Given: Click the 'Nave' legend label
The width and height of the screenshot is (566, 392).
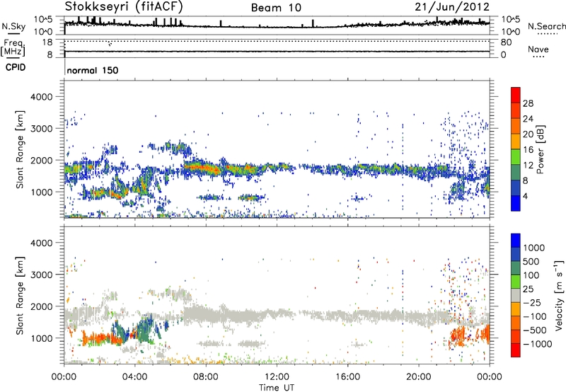Looking at the screenshot, I should tap(538, 49).
